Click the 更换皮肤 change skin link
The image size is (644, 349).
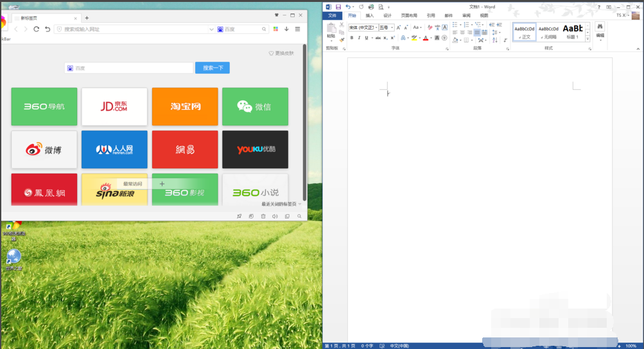coord(281,53)
